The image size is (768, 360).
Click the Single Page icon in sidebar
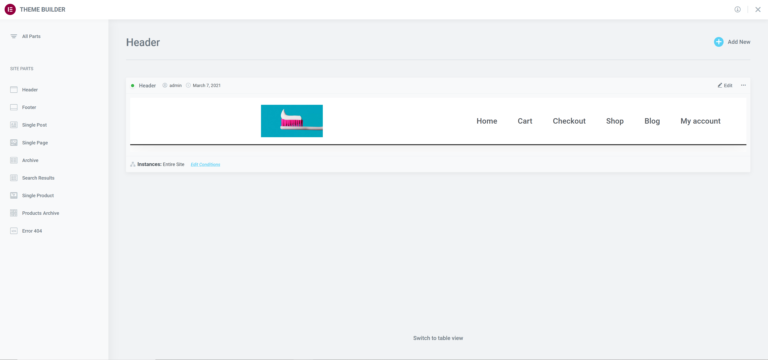click(x=14, y=143)
